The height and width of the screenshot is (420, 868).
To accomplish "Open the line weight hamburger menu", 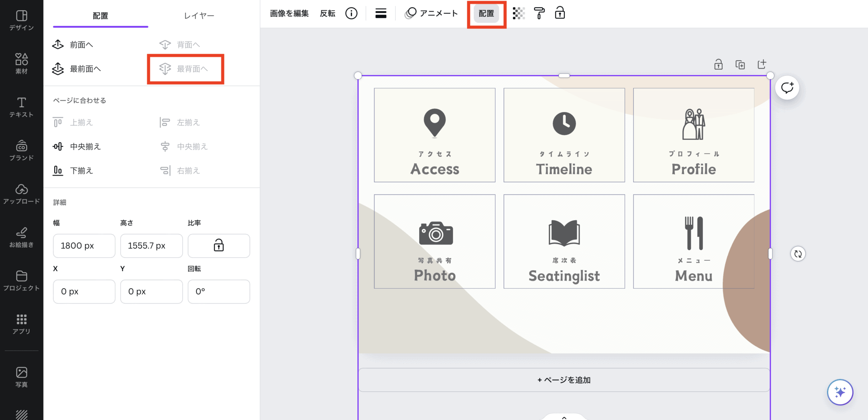I will [381, 14].
